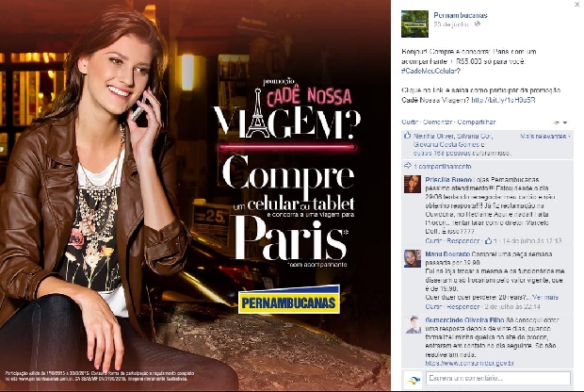Click the public globe privacy icon
The width and height of the screenshot is (584, 392).
(x=478, y=24)
